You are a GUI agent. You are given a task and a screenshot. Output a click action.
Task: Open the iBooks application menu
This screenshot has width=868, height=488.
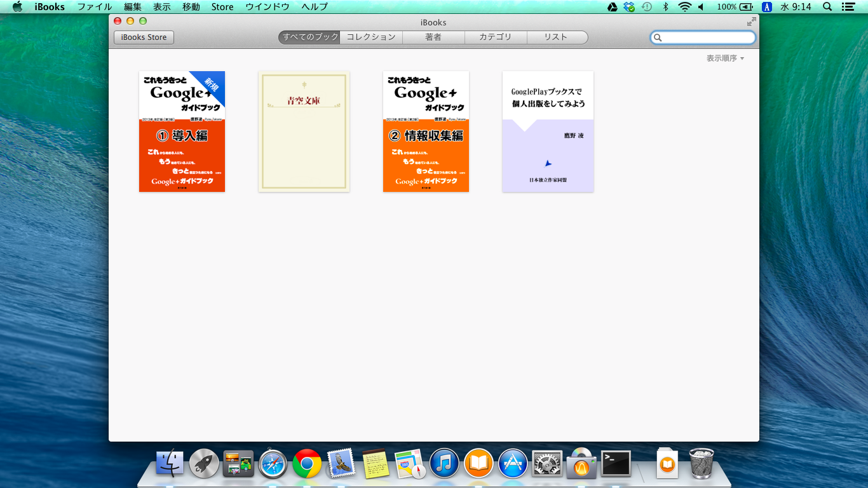50,7
